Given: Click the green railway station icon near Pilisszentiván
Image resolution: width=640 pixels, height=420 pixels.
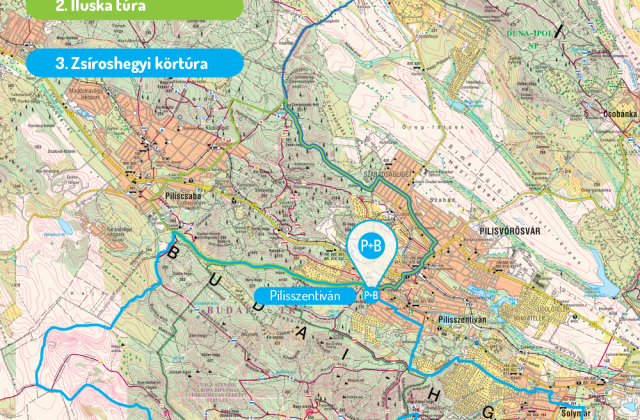Looking at the screenshot, I should click(x=412, y=311).
